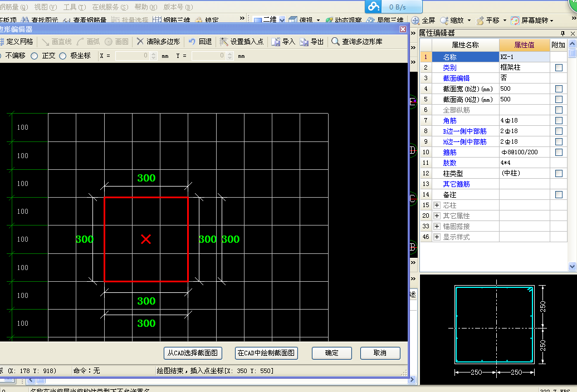Click the 锁定 lock icon
Image resolution: width=577 pixels, height=392 pixels.
[199, 20]
